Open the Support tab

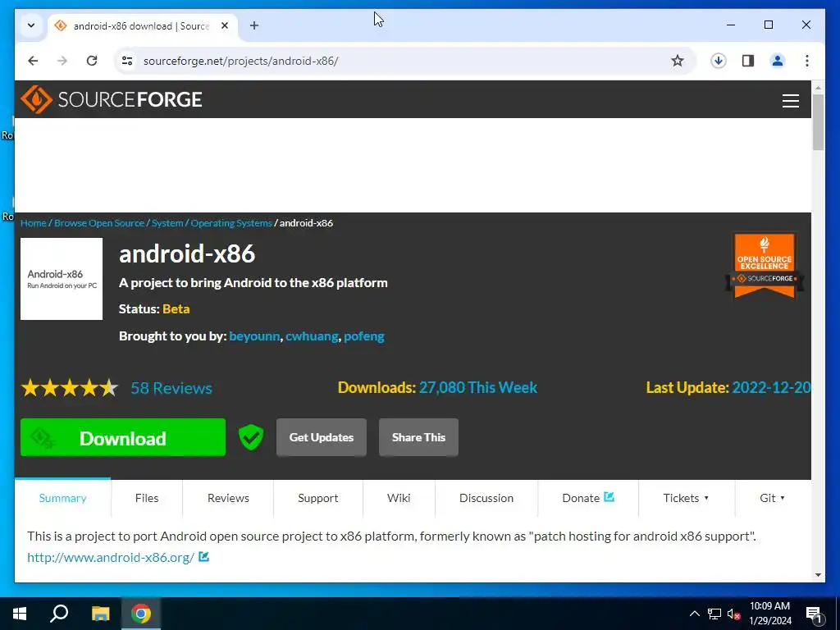click(318, 498)
